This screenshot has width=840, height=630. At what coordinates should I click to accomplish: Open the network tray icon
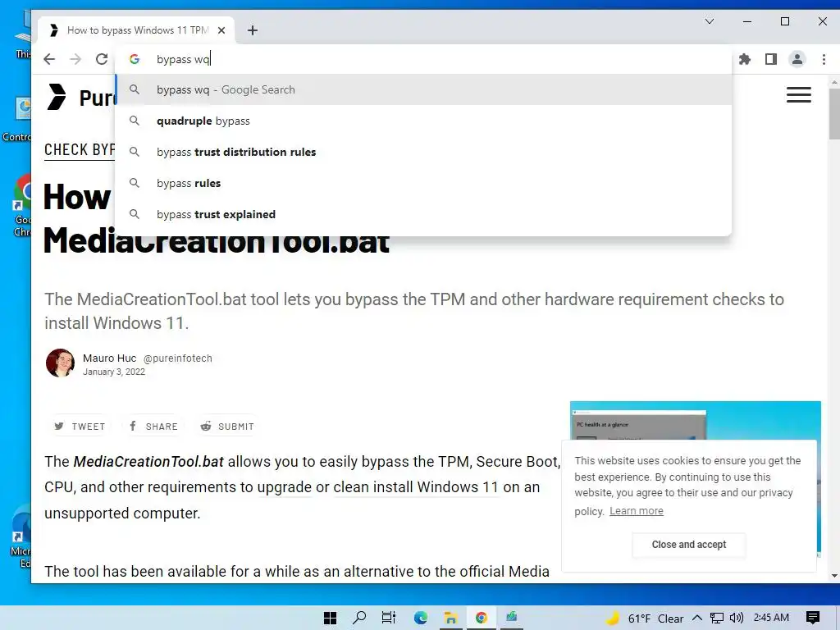(716, 619)
